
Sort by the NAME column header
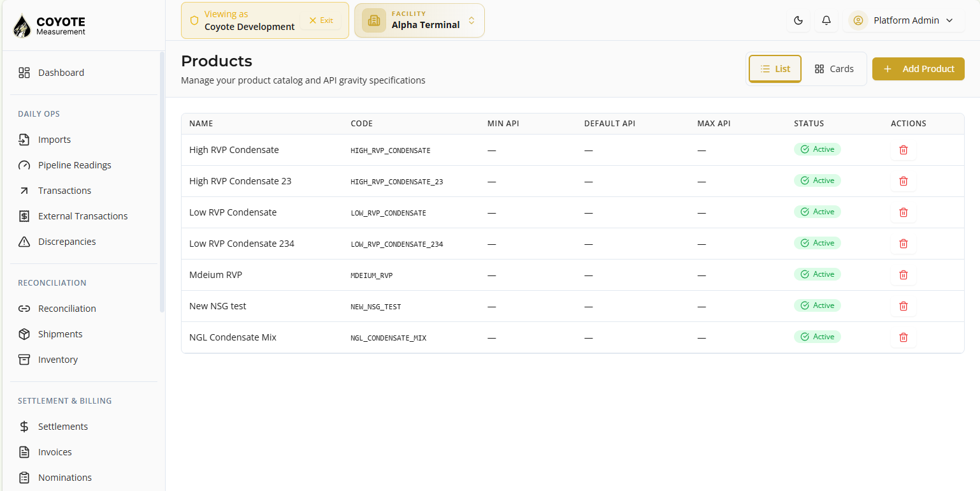pyautogui.click(x=201, y=124)
